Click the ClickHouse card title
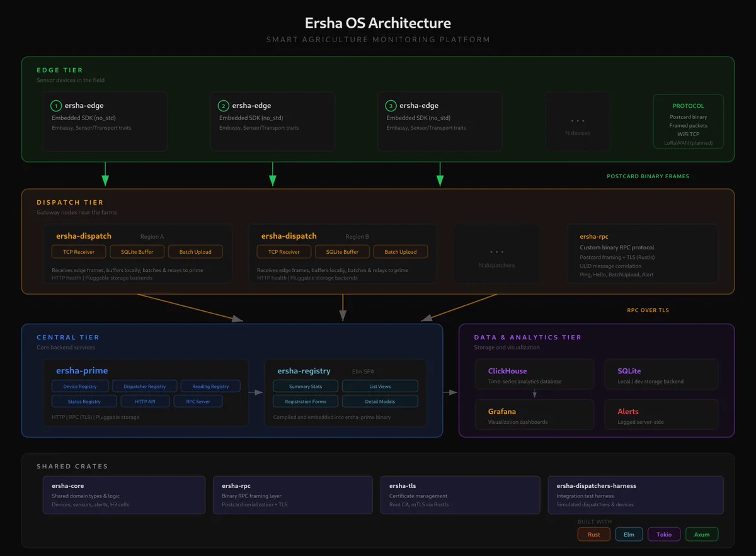The width and height of the screenshot is (756, 556). click(x=507, y=371)
